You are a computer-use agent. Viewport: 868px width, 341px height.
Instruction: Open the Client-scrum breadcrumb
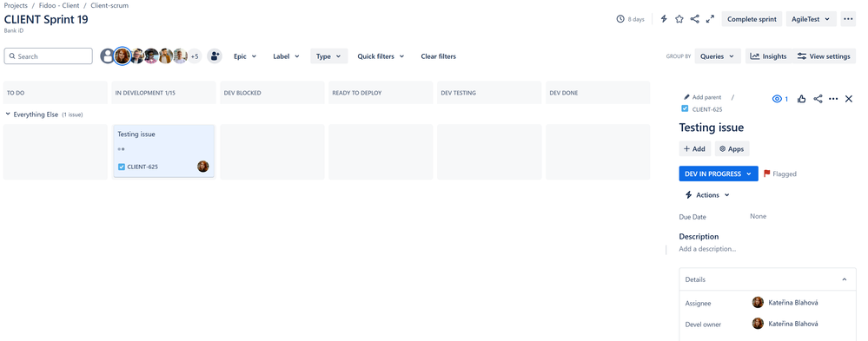pos(109,5)
